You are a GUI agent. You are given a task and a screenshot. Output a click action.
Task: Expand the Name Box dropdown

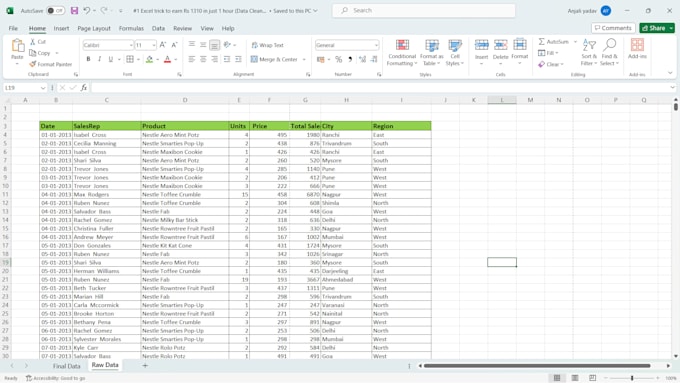[x=43, y=88]
